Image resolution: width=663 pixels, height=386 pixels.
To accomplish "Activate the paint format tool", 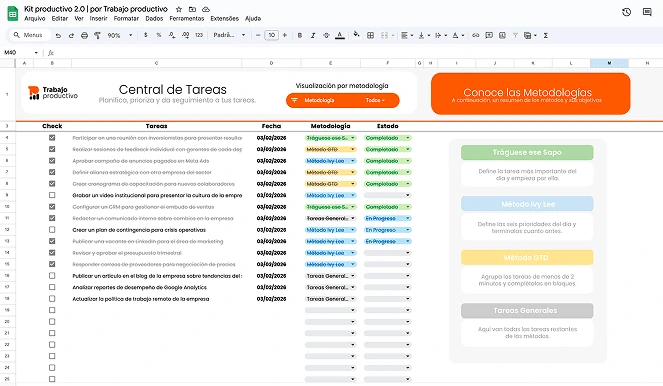I will (97, 36).
